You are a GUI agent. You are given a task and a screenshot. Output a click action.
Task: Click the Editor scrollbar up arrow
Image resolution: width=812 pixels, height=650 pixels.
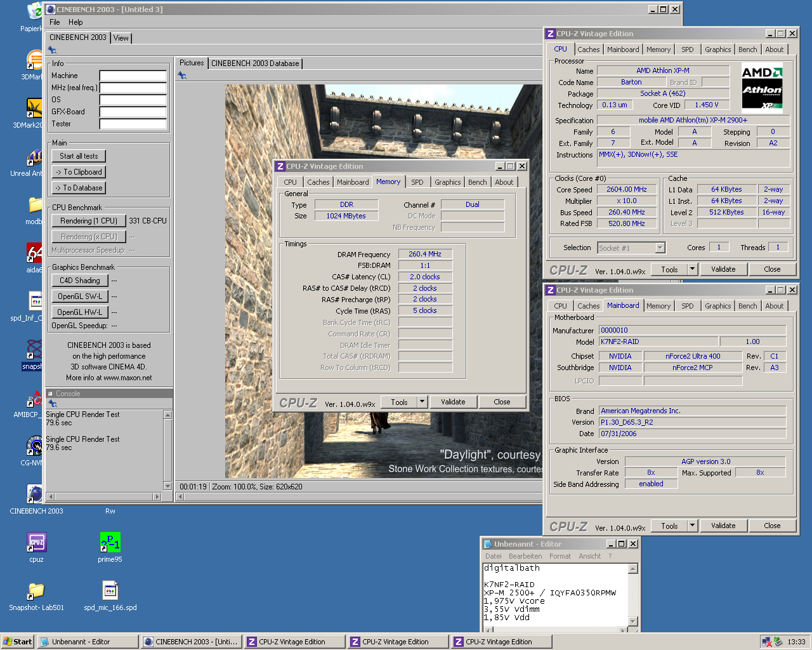(633, 569)
